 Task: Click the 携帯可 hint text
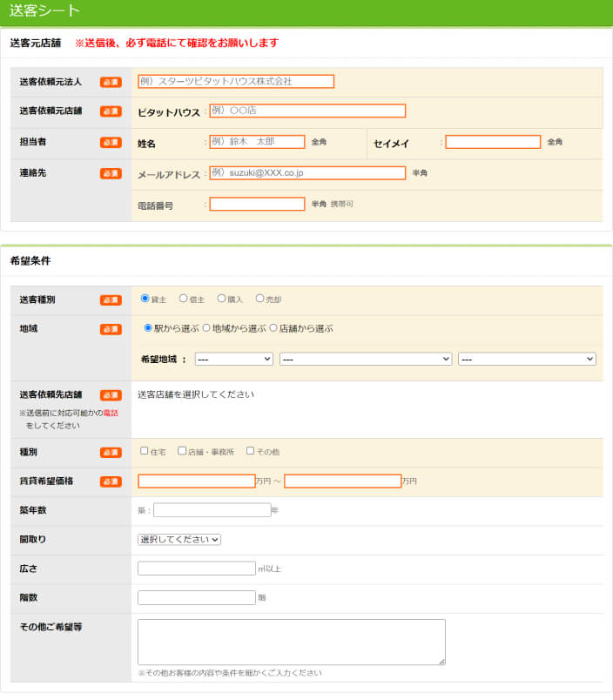[x=342, y=204]
